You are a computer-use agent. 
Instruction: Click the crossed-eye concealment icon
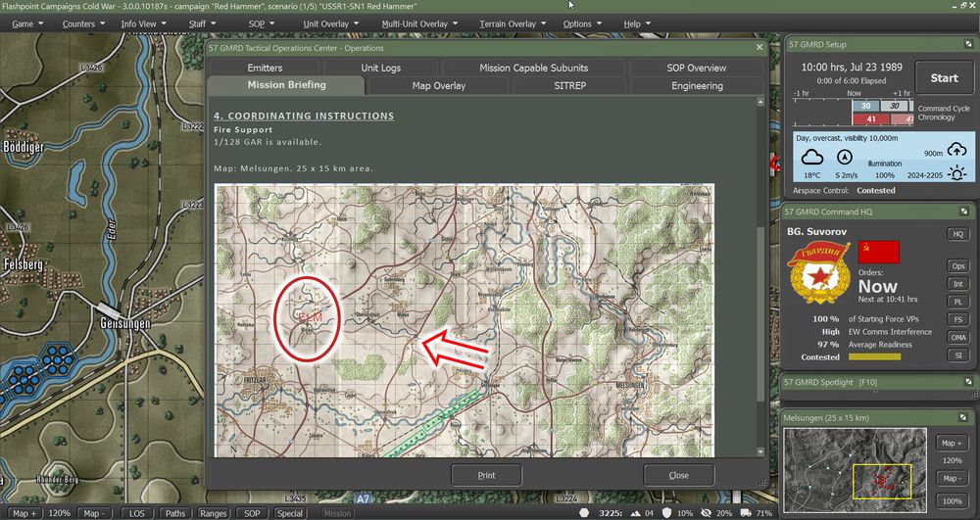[707, 513]
